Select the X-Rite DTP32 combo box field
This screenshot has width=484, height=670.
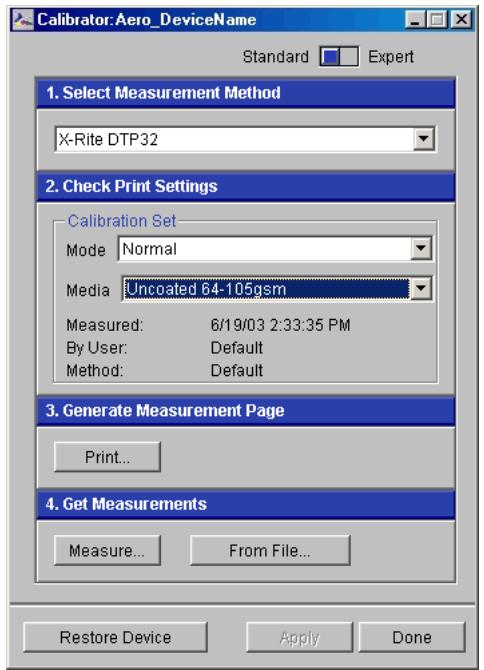245,139
